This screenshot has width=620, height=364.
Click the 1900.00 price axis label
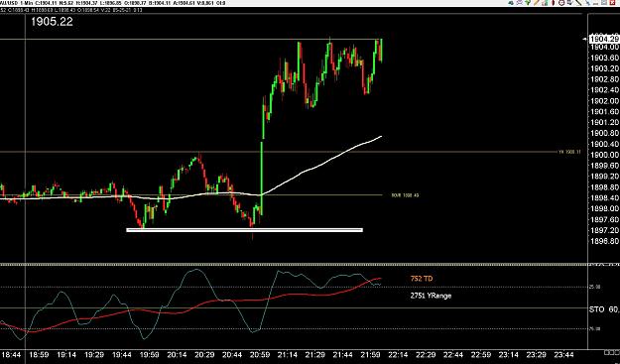click(x=604, y=155)
